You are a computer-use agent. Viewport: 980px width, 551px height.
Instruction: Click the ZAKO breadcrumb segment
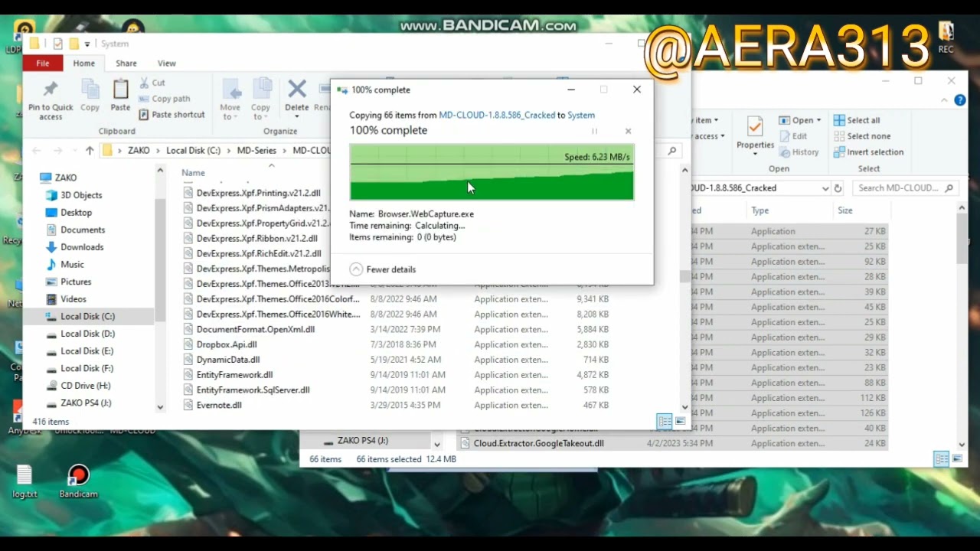click(x=139, y=151)
